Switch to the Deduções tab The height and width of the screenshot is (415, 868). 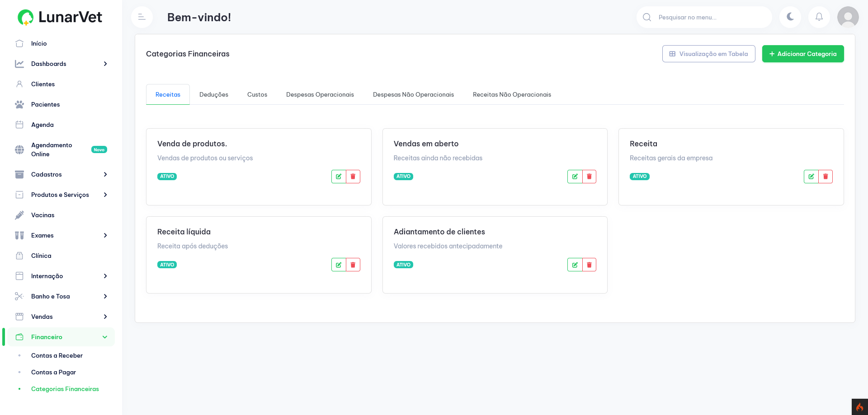214,94
